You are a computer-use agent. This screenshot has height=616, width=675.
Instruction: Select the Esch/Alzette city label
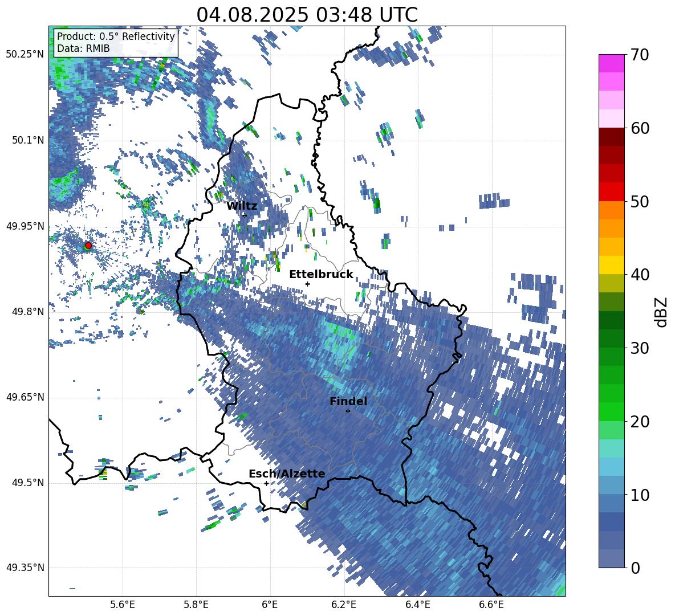pos(287,474)
